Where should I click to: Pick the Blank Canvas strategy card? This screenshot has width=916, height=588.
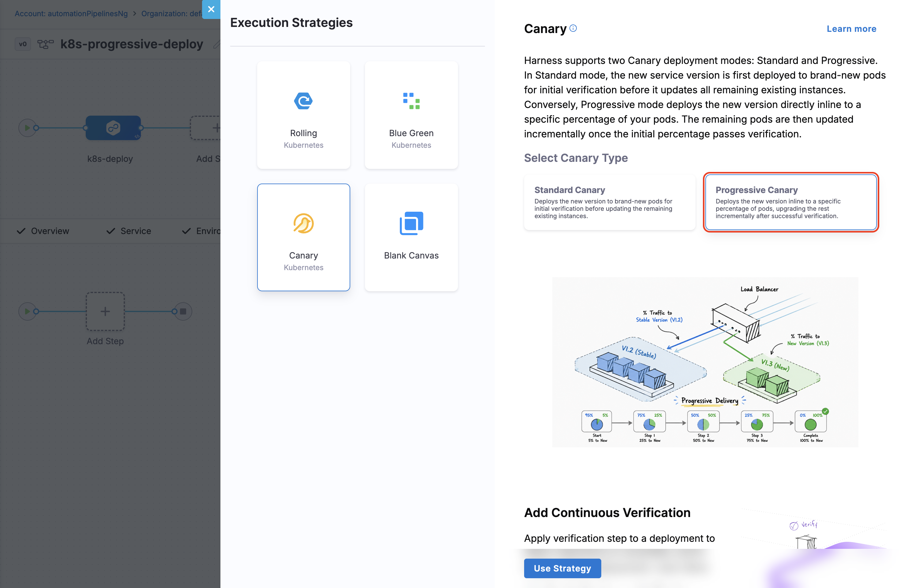pos(411,237)
